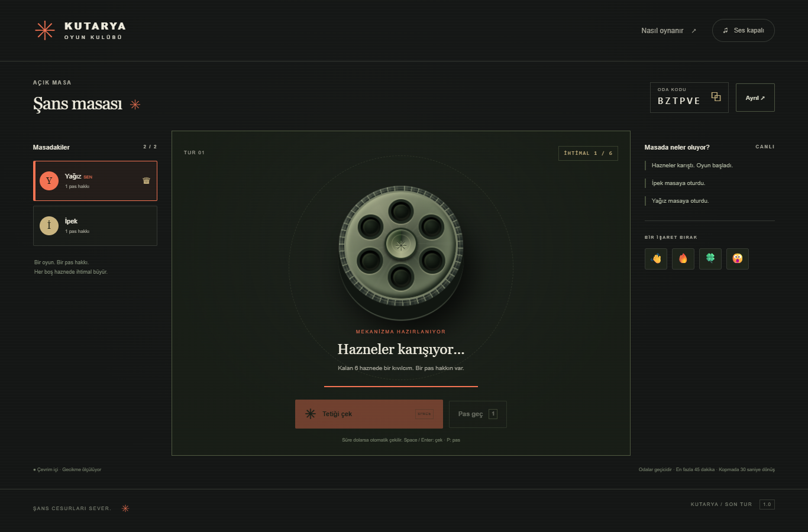The image size is (808, 532).
Task: Click the version 1.0 badge in footer
Action: tap(767, 504)
